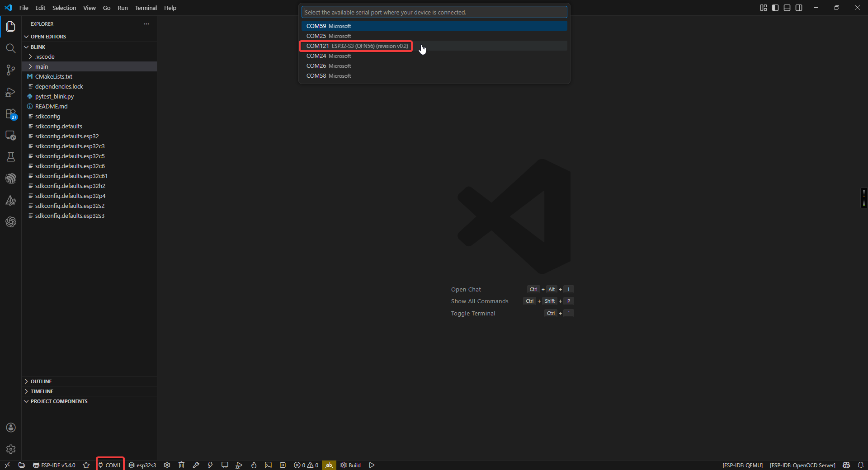Image resolution: width=868 pixels, height=470 pixels.
Task: Click the play launch icon in status bar
Action: [x=372, y=465]
